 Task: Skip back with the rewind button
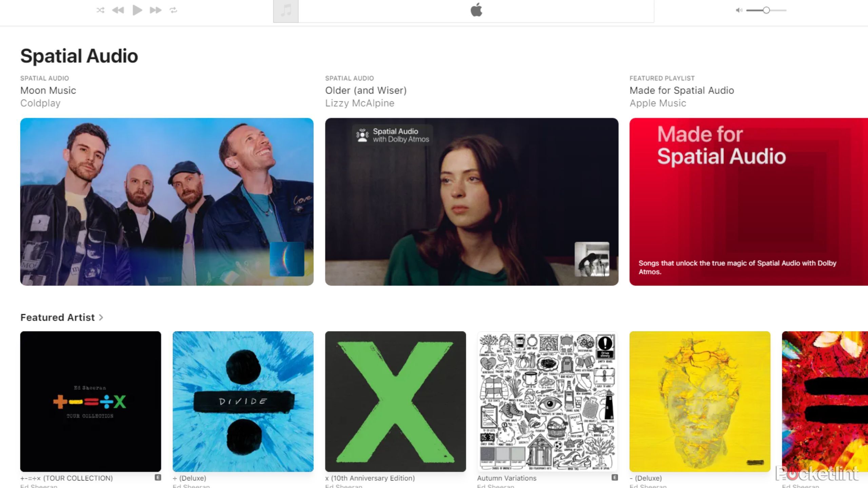(118, 10)
